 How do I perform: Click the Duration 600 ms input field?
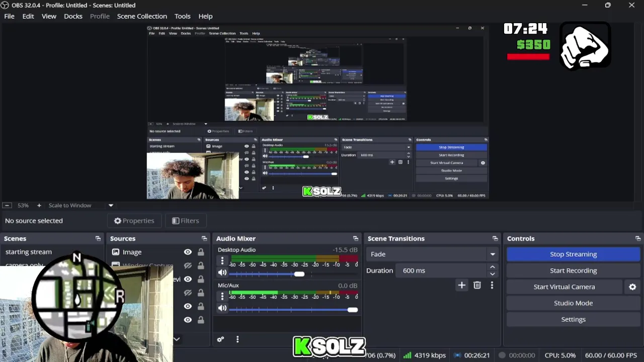coord(441,270)
